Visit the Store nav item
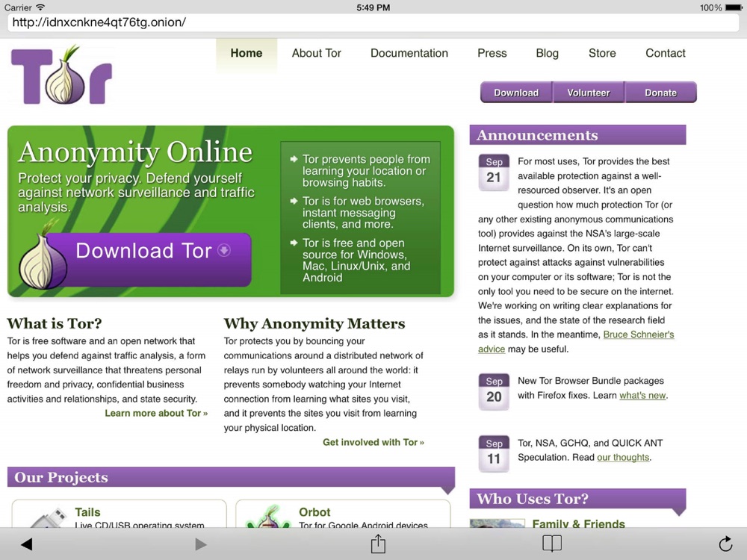 point(602,53)
